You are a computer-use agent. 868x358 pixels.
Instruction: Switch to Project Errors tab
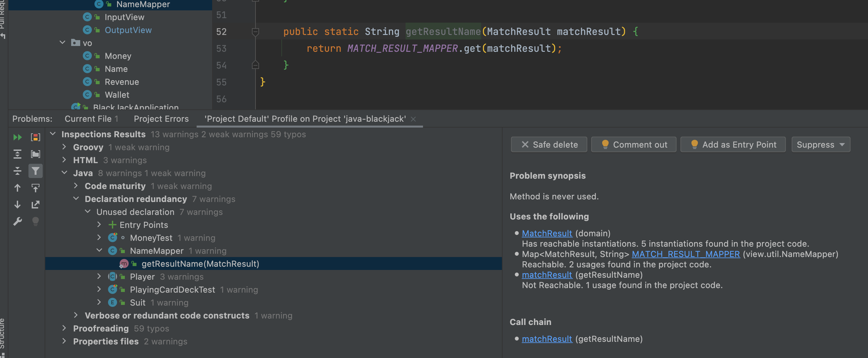(161, 119)
